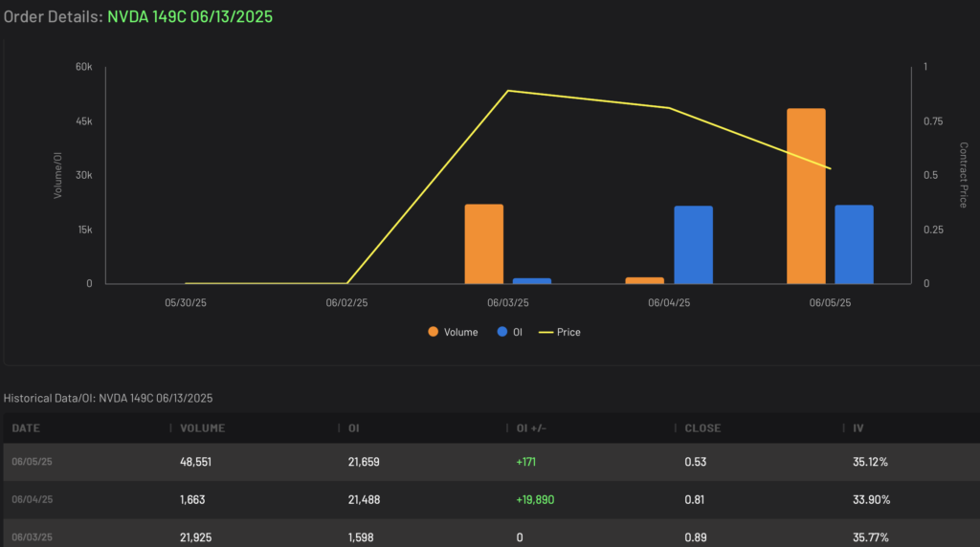Click the 06/04/25 x-axis date label

[669, 303]
